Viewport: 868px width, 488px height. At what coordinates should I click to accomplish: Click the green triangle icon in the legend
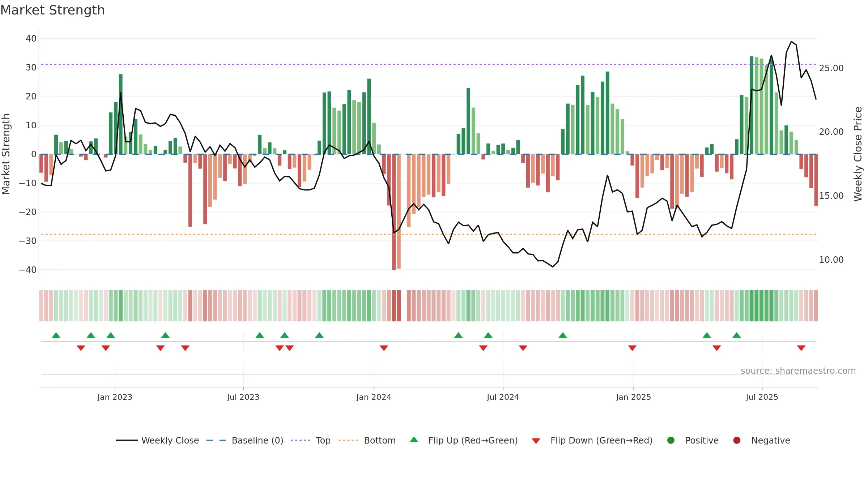click(x=414, y=440)
